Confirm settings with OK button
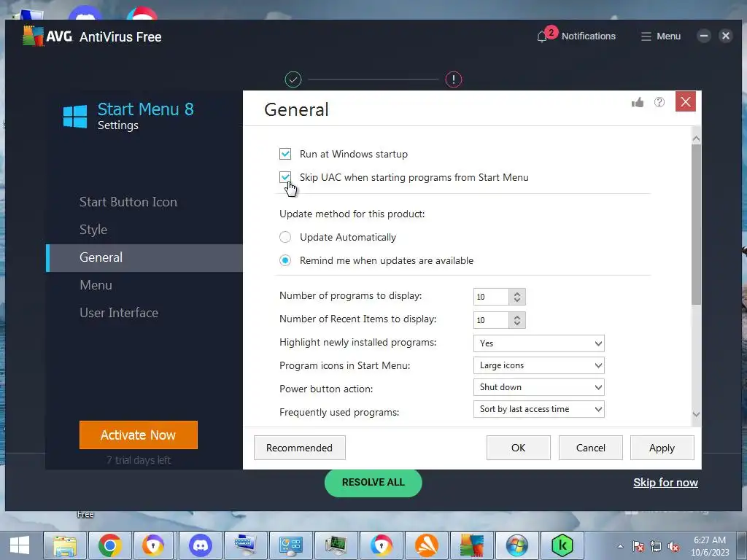Viewport: 747px width, 560px height. point(519,448)
